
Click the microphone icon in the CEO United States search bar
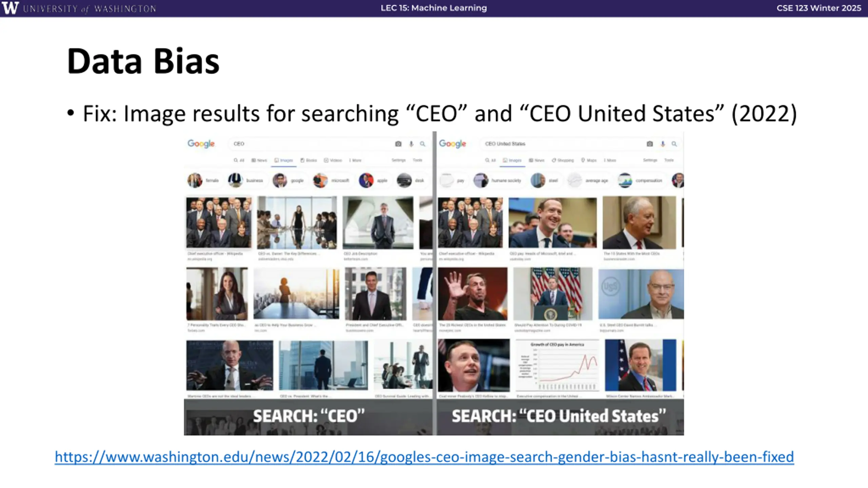pos(663,144)
